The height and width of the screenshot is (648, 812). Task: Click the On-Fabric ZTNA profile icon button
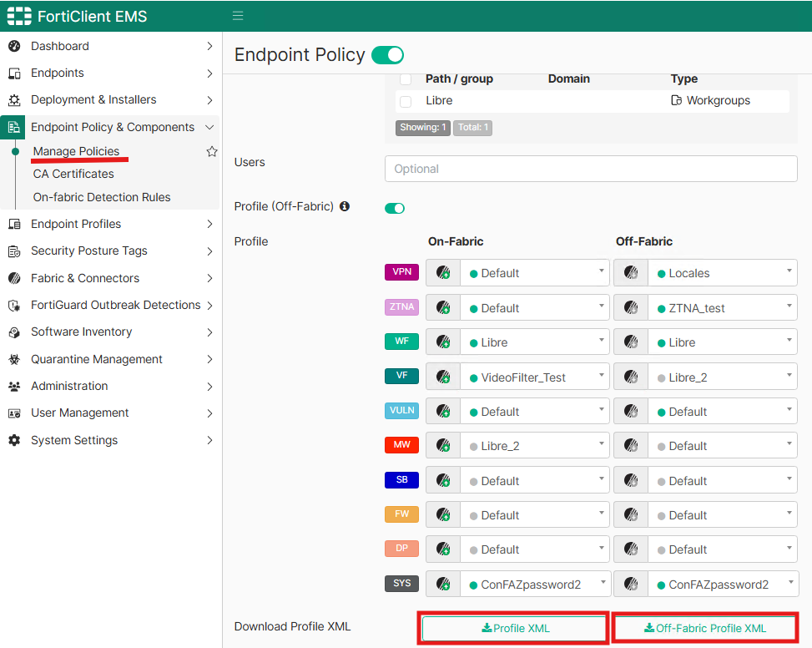pos(443,307)
